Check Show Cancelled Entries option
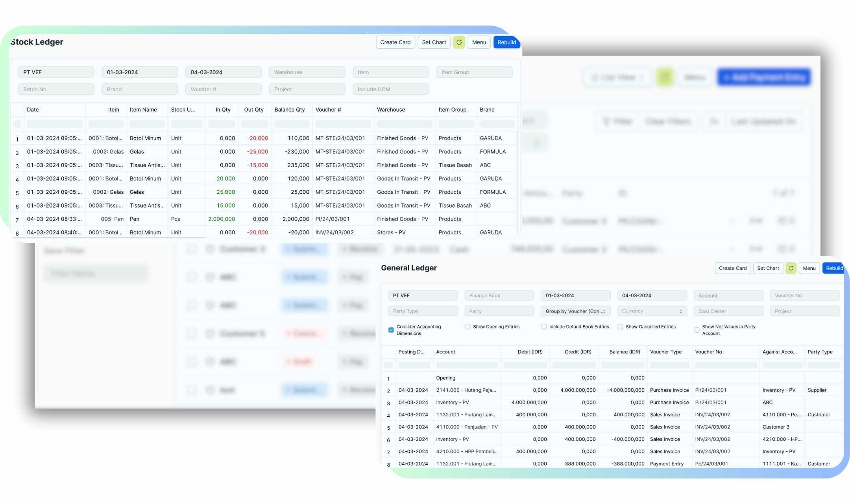This screenshot has width=850, height=504. click(x=620, y=327)
